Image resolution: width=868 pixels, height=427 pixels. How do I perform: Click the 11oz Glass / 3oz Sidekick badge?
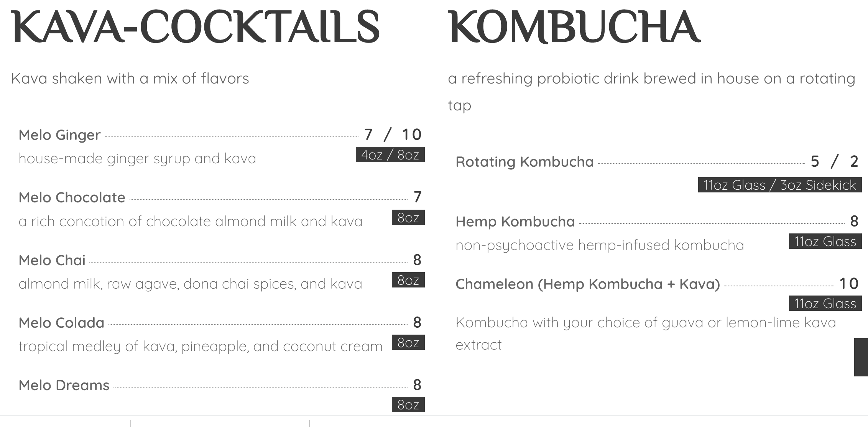[780, 185]
